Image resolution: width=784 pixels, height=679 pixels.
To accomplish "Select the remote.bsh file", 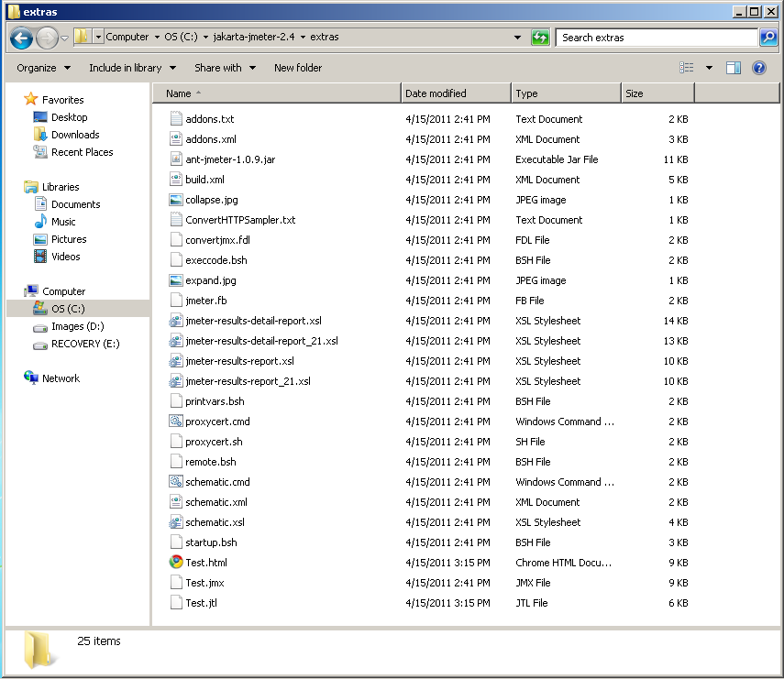I will point(211,462).
